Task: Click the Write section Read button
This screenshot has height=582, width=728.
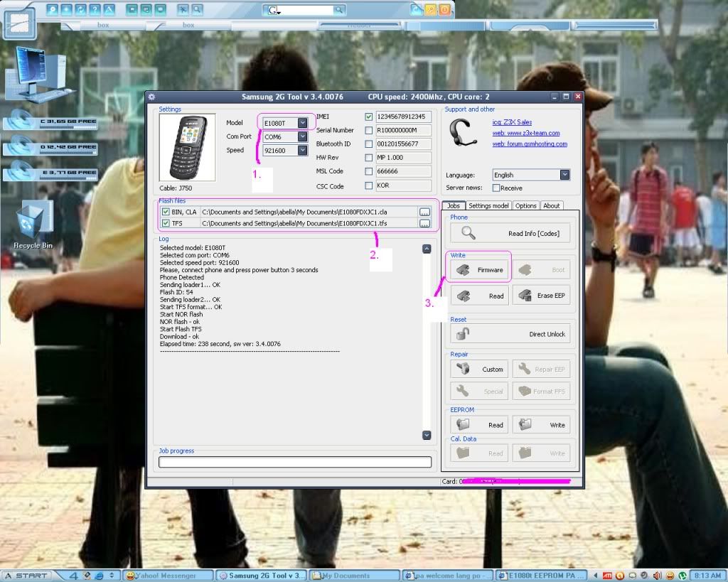Action: (x=479, y=296)
